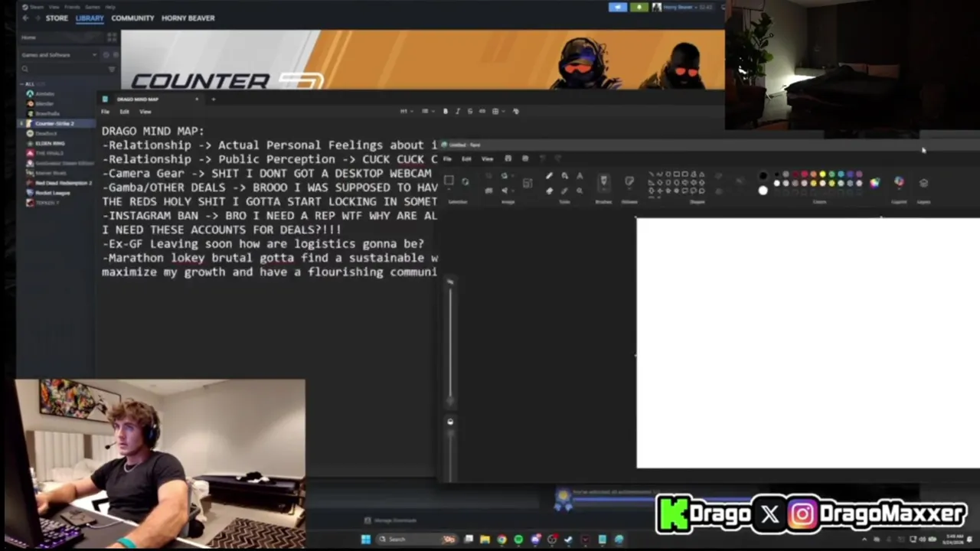980x551 pixels.
Task: Clear formatting in Notepad toolbar
Action: pos(516,111)
